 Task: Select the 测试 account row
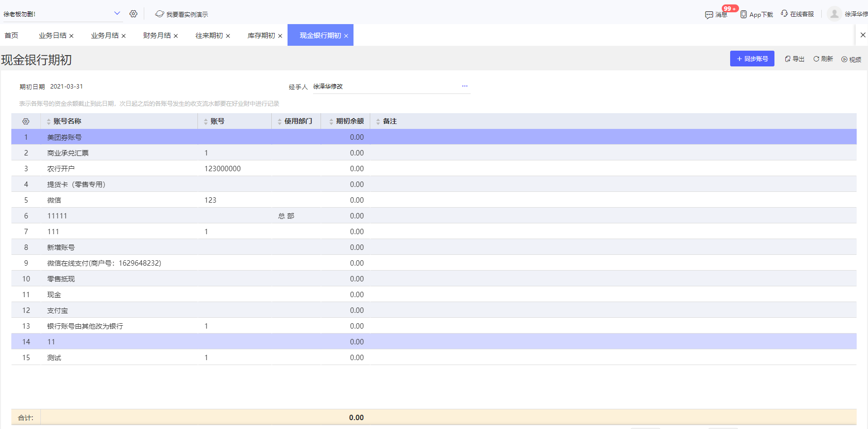click(x=434, y=358)
